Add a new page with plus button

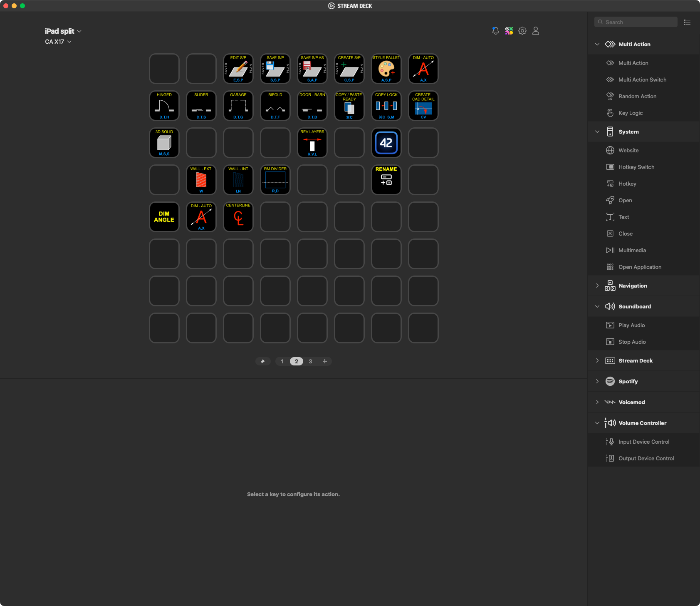325,361
